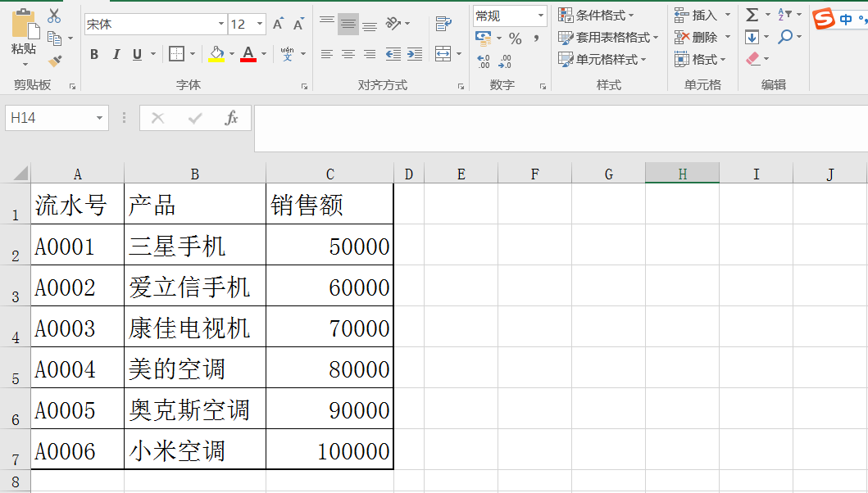Toggle italic formatting
This screenshot has width=868, height=493.
click(x=116, y=54)
